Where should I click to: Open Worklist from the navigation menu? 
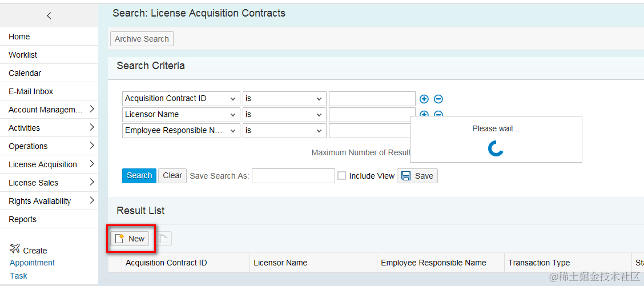coord(23,55)
